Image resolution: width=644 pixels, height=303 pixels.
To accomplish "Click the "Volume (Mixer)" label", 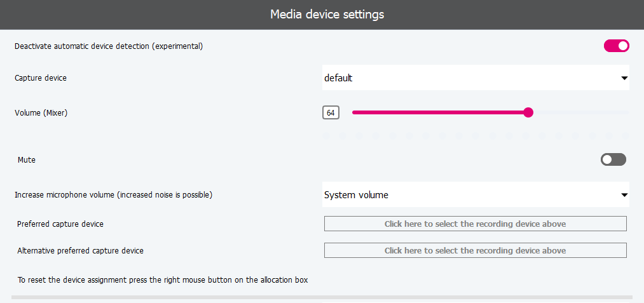I will (x=41, y=113).
